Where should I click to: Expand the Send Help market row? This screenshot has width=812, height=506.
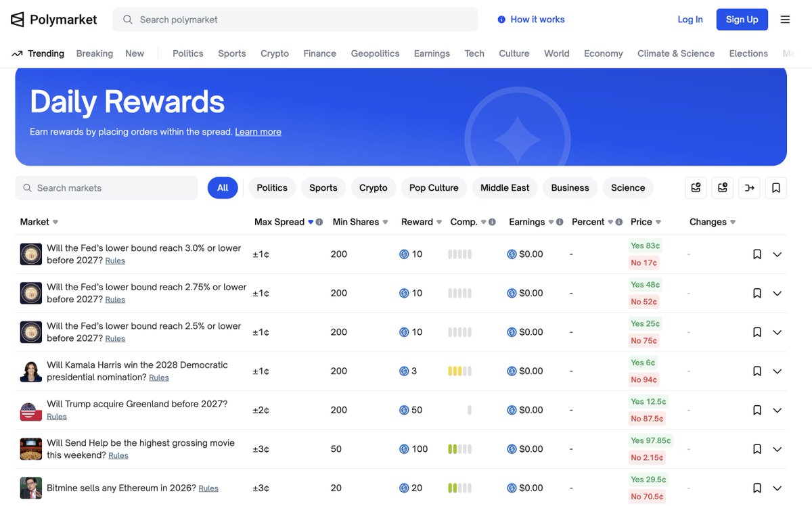(x=777, y=449)
